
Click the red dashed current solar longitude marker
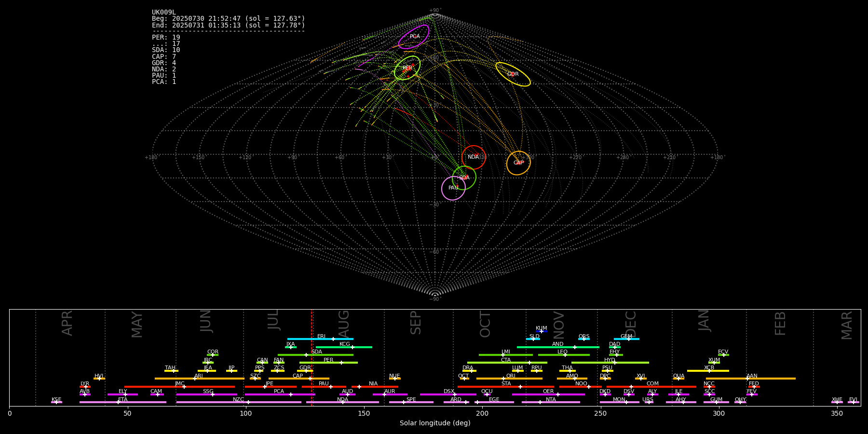coord(312,357)
